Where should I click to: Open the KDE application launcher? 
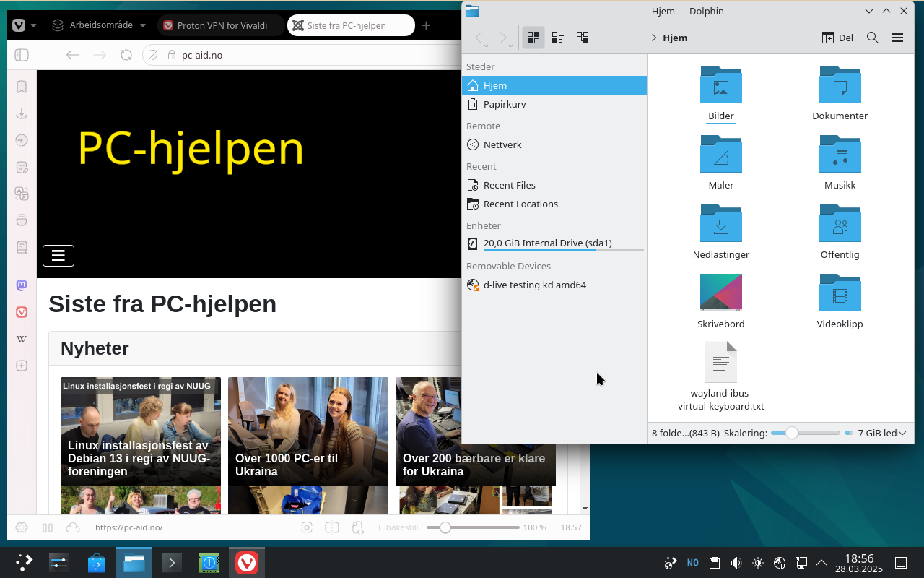[x=24, y=562]
